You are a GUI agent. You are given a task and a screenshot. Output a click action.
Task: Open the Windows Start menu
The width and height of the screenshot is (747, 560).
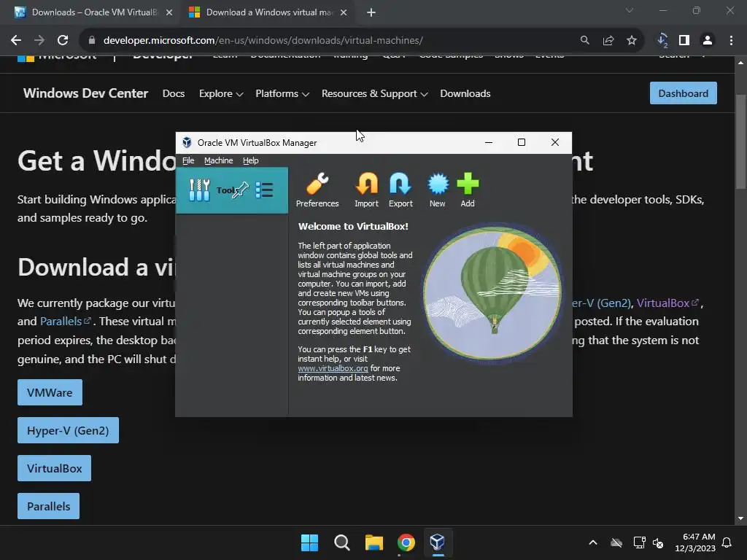tap(309, 542)
